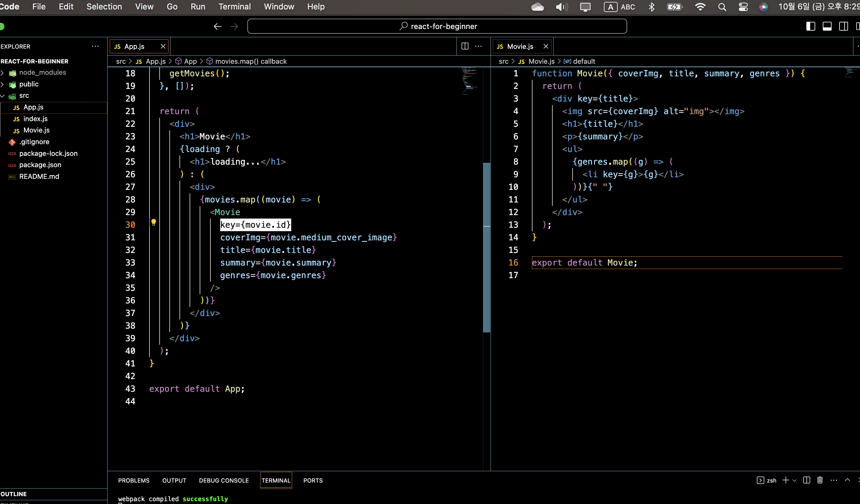This screenshot has width=860, height=504.
Task: Open Explorer views and more actions ellipsis
Action: [x=95, y=46]
